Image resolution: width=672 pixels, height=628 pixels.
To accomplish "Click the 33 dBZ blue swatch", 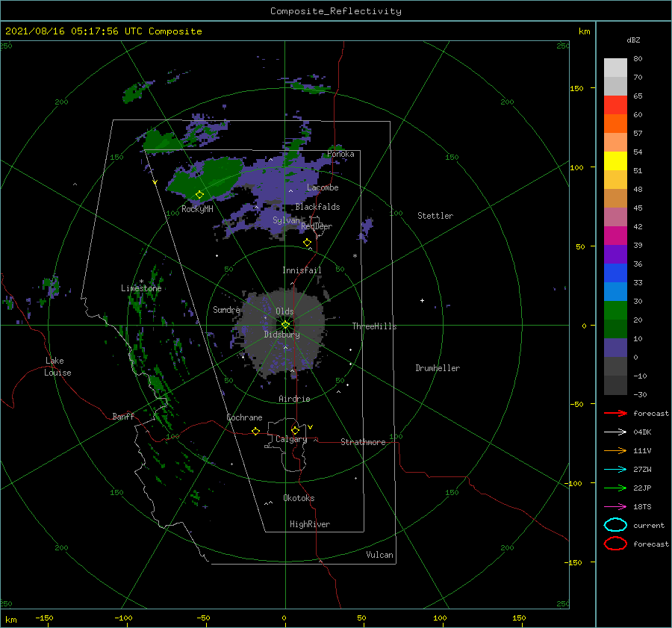I will click(x=615, y=291).
